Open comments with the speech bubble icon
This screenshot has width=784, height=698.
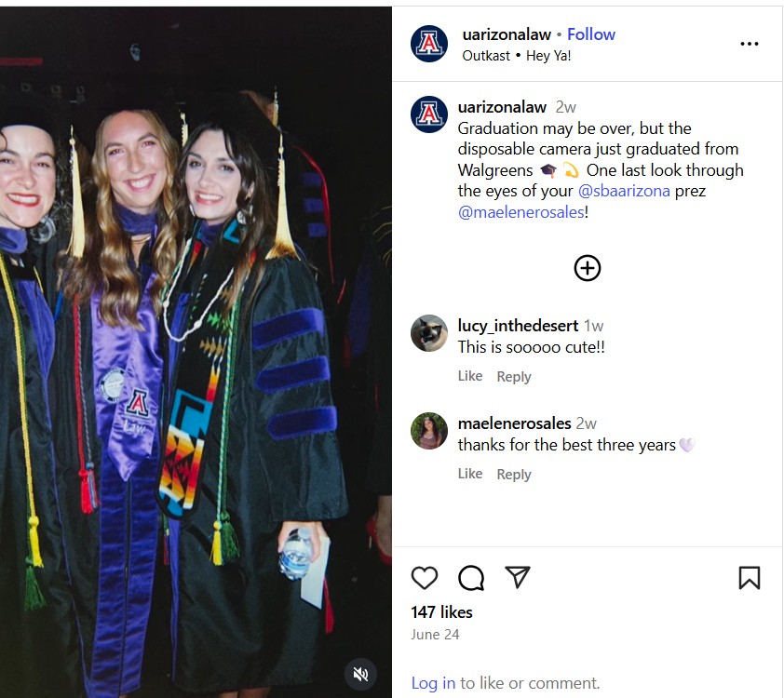tap(471, 578)
